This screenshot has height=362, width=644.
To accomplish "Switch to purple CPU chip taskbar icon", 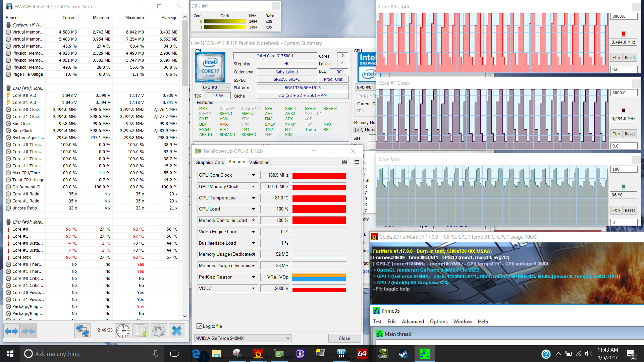I will coord(300,353).
